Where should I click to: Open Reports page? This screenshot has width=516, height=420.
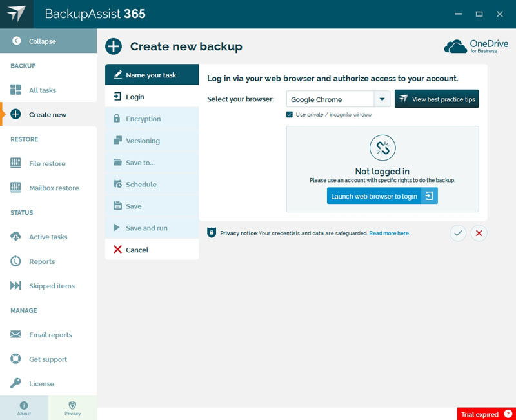tap(48, 261)
